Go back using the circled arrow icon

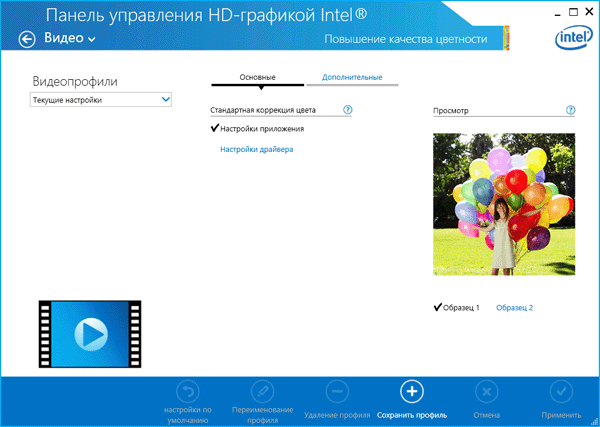tap(27, 39)
